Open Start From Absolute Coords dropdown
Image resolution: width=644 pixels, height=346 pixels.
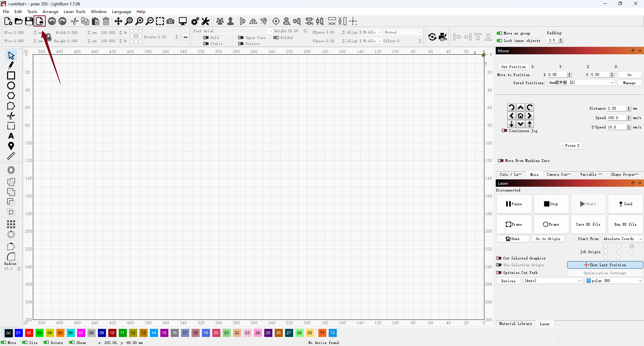pos(623,239)
